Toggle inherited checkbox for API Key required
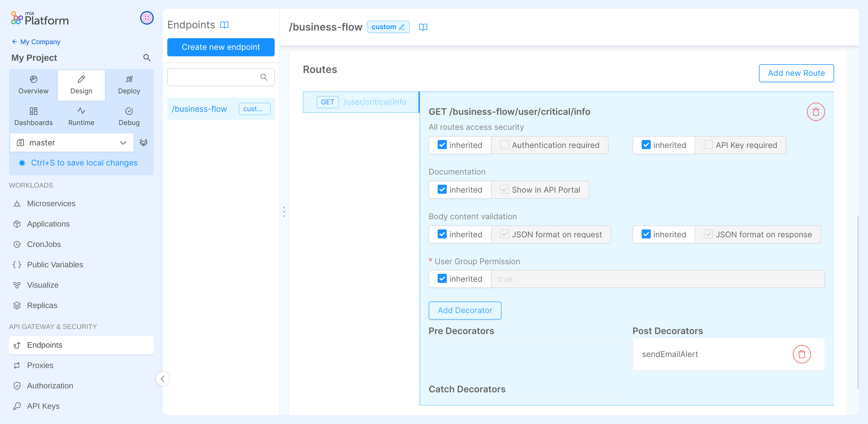Viewport: 868px width, 424px height. (x=646, y=145)
